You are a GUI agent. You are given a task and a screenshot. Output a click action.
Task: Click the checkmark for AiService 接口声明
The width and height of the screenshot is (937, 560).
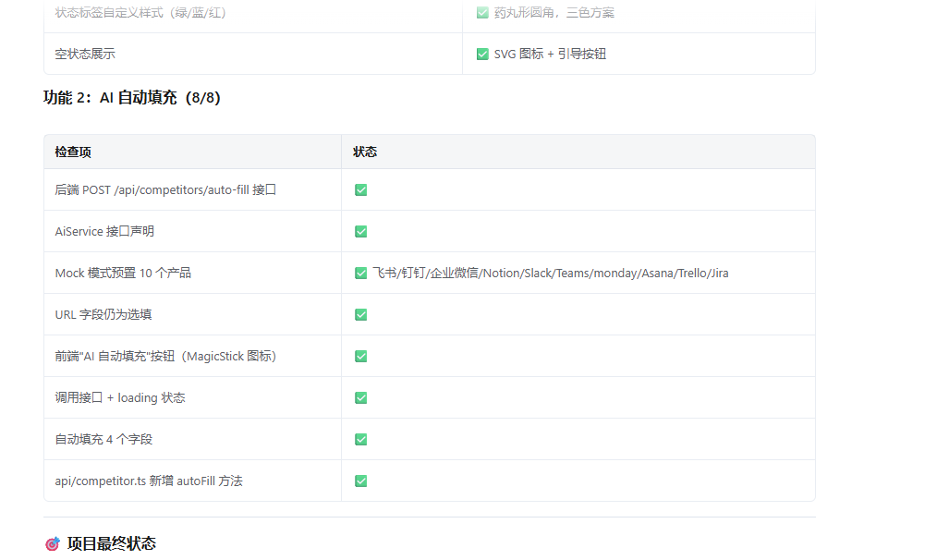(x=360, y=231)
